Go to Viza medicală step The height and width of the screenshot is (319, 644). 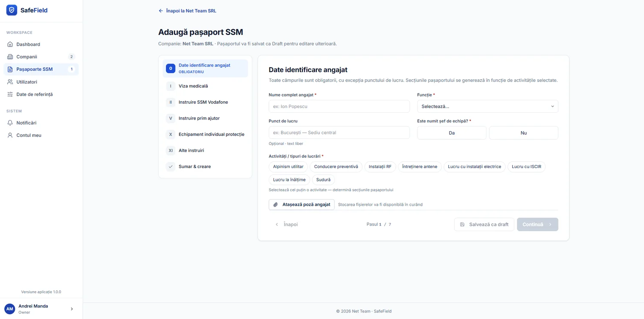pos(205,86)
